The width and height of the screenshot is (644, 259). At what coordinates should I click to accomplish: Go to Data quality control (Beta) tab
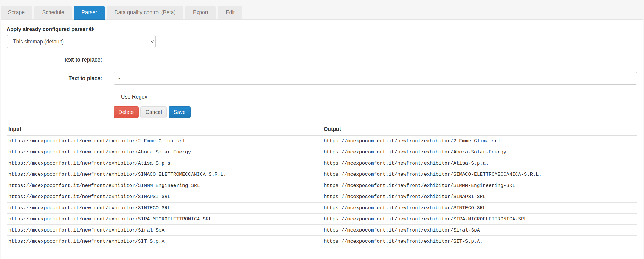tap(145, 12)
